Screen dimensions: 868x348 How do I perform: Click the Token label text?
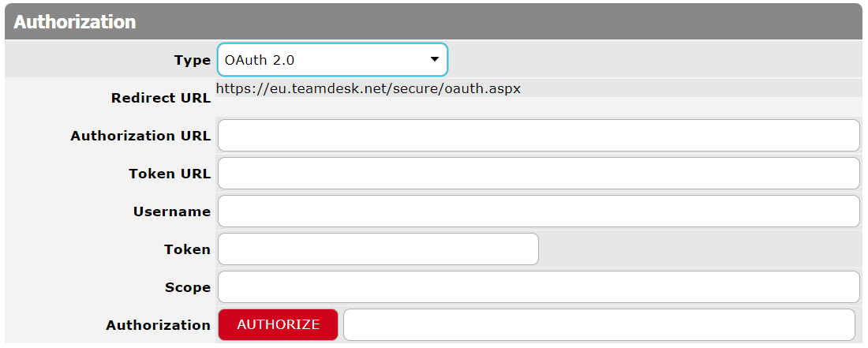[187, 249]
